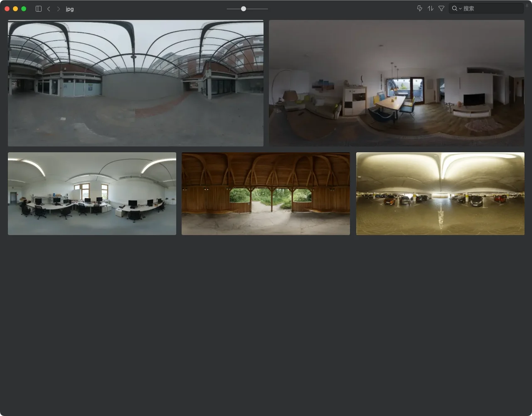Go back with the left chevron
The height and width of the screenshot is (416, 532).
(x=49, y=9)
